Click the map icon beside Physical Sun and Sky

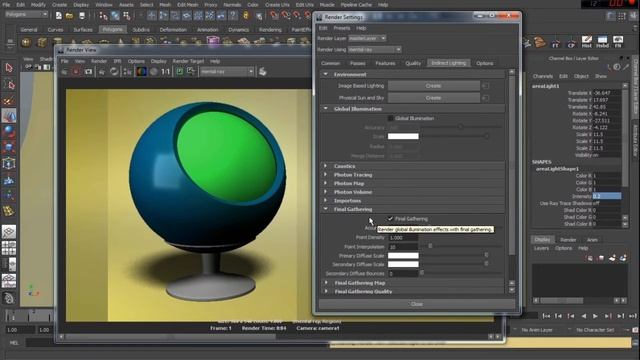tap(486, 98)
